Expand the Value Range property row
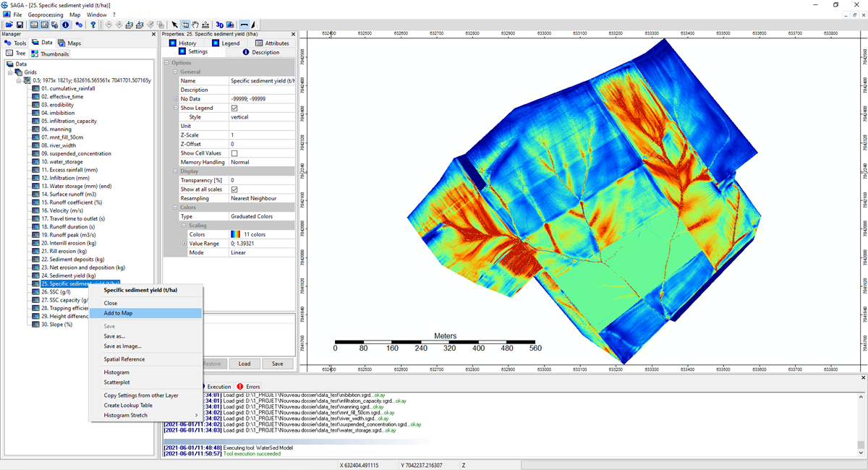This screenshot has width=868, height=470. (185, 244)
